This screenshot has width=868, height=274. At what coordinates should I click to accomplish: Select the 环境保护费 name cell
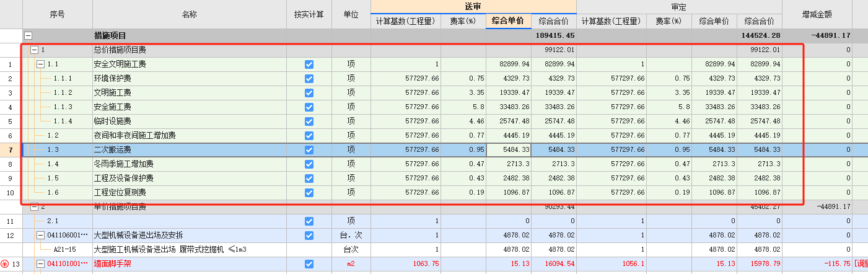point(190,78)
